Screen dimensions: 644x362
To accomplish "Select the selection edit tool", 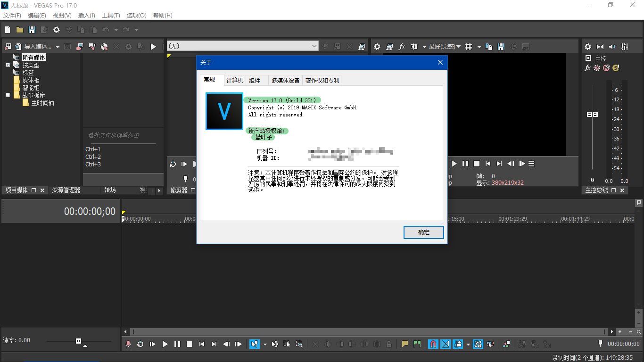I will pos(287,344).
